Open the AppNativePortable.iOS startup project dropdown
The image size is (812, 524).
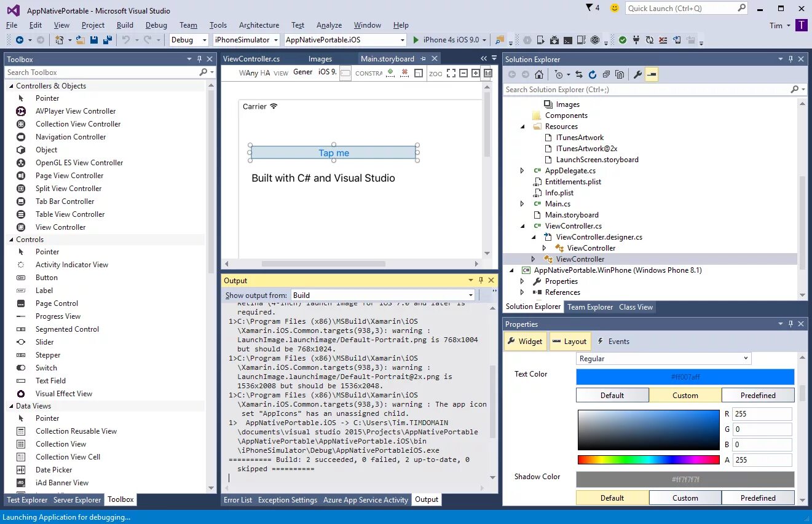click(x=345, y=40)
